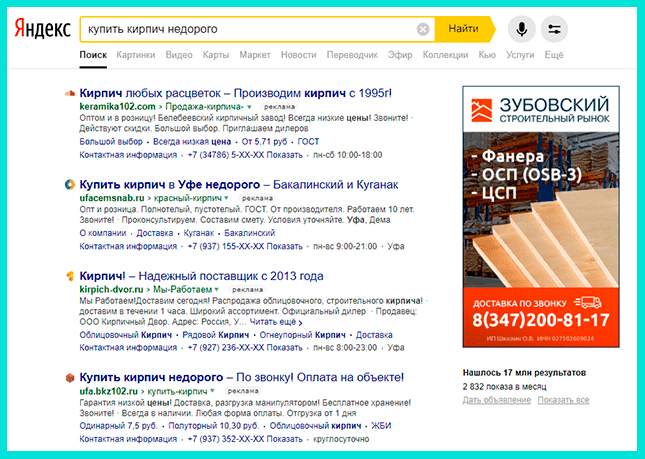Open 'Одинарный 7,5 руб.' sitelink

[x=118, y=426]
